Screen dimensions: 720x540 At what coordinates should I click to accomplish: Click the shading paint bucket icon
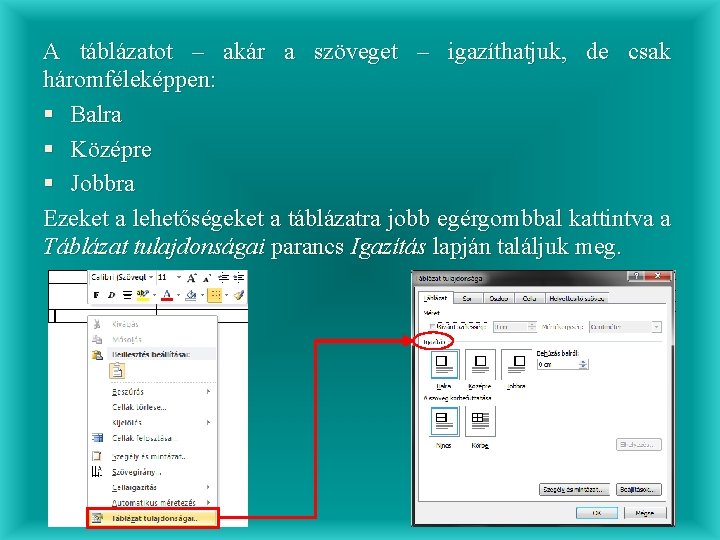pos(191,295)
